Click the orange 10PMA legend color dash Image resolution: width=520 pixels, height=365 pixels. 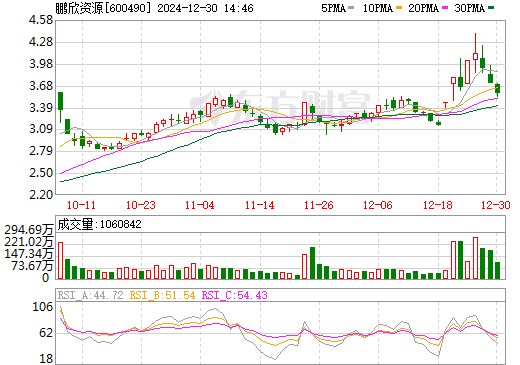click(399, 8)
